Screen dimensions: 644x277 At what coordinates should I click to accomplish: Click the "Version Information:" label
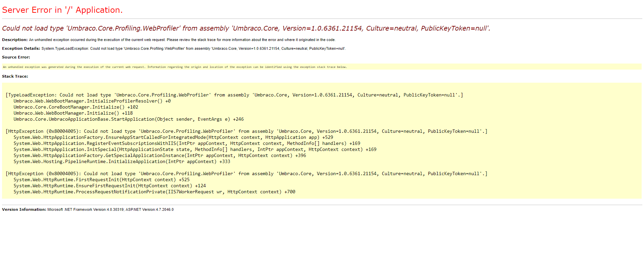(24, 209)
